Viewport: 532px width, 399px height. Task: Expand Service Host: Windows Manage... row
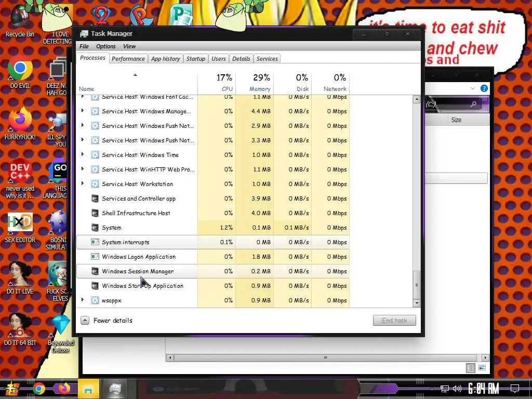tap(83, 111)
